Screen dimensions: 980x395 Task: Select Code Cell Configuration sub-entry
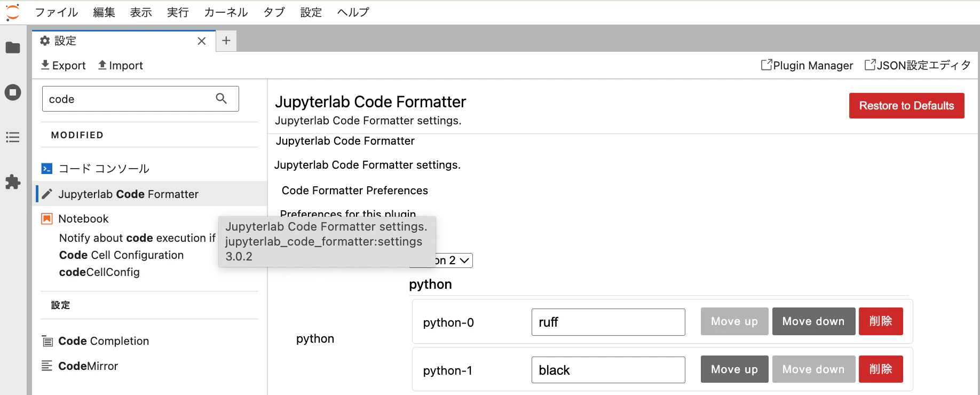[121, 255]
